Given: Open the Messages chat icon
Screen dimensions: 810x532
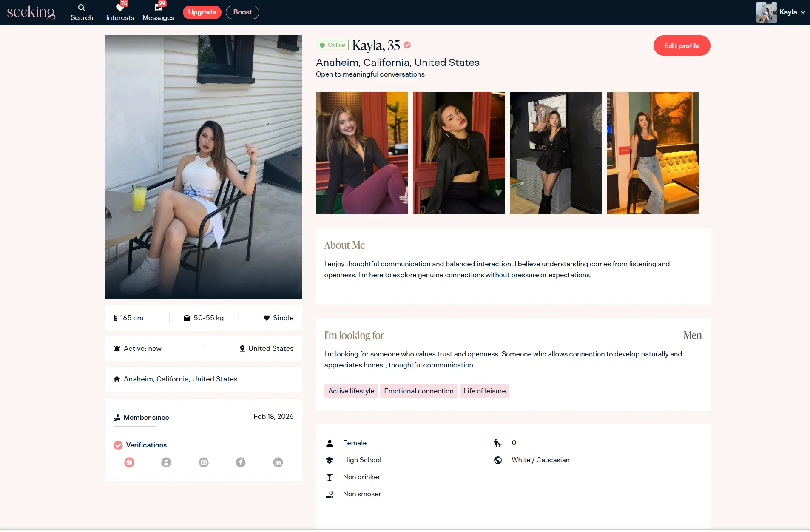Looking at the screenshot, I should pyautogui.click(x=158, y=9).
